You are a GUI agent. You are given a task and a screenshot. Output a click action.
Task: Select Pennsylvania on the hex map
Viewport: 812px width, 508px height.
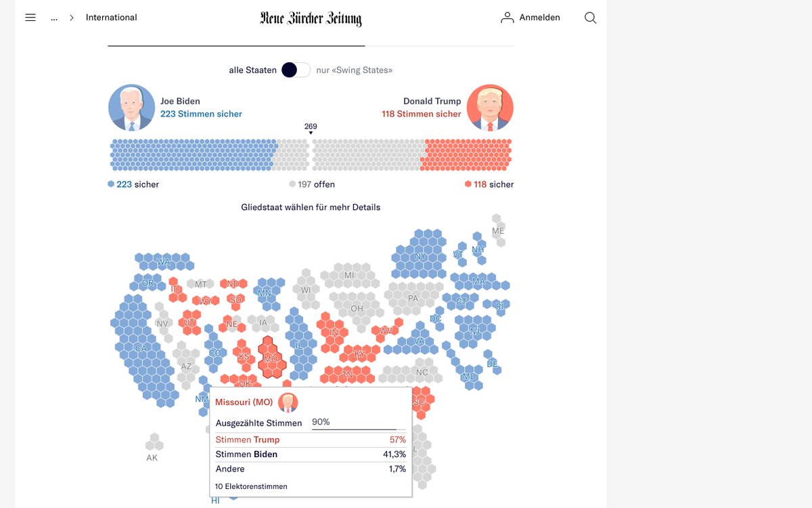click(x=413, y=298)
